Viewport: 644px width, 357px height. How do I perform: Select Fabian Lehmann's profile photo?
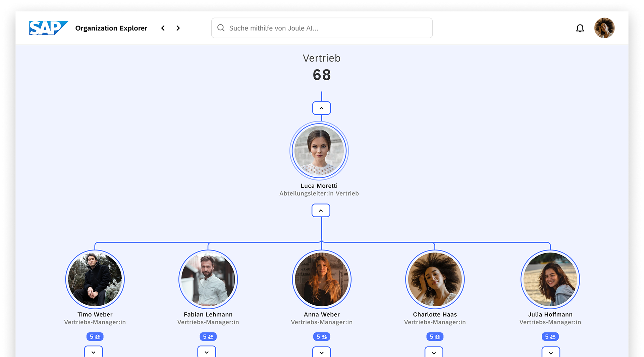[208, 279]
